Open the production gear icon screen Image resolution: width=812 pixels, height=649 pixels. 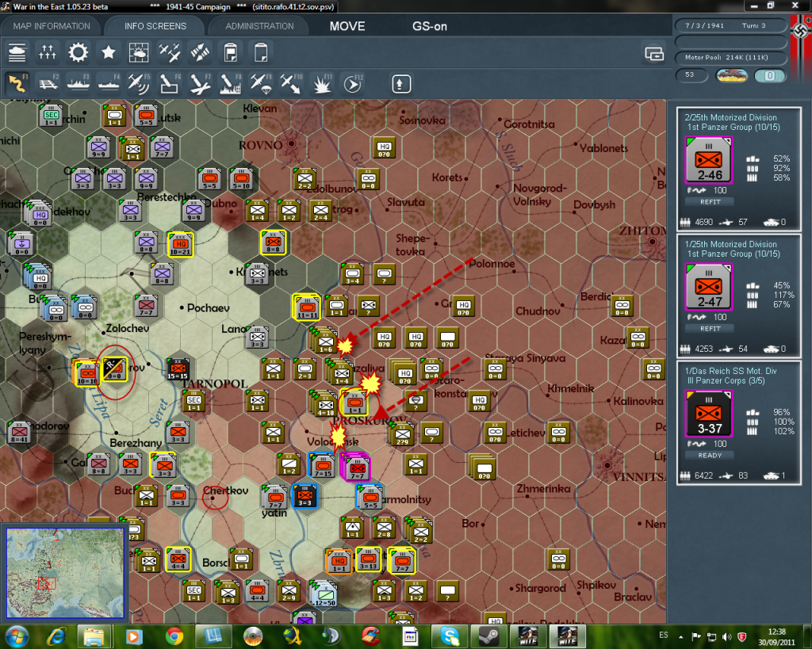pyautogui.click(x=79, y=52)
